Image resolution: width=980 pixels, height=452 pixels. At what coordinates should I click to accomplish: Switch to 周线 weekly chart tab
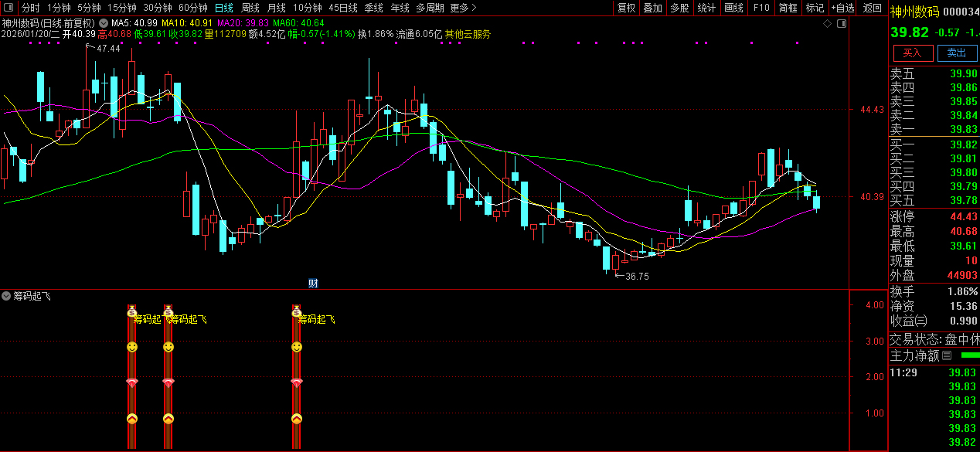tap(250, 8)
